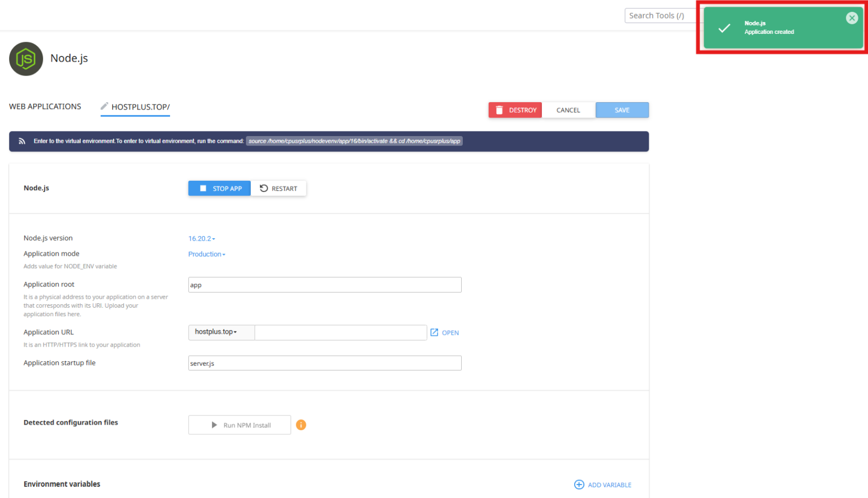Click the trash icon on Destroy button
This screenshot has height=498, width=868.
coord(499,110)
